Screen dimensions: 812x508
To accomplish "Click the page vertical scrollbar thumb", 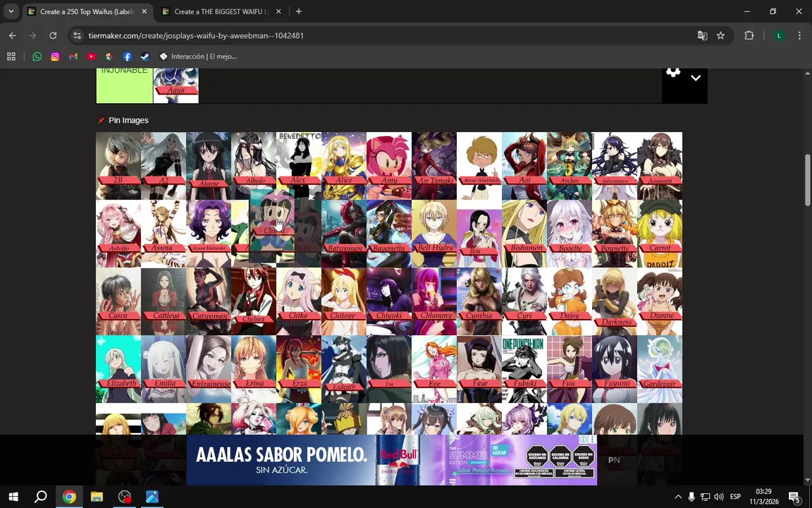I will click(x=807, y=179).
